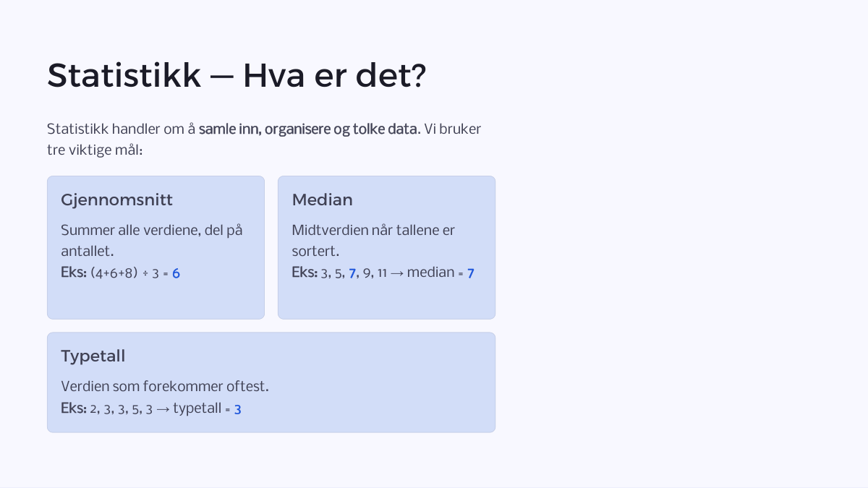Click the (4+6+8) ÷ 3 formula
868x488 pixels.
[124, 273]
